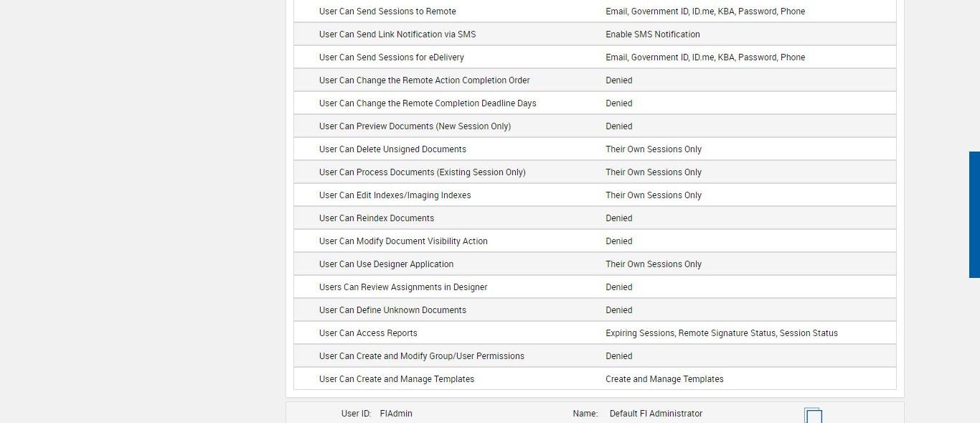Click User Can Process Documents permission label
The image size is (980, 423).
pos(422,172)
